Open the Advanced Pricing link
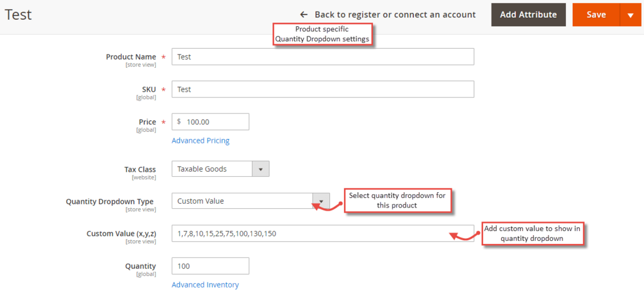Image resolution: width=644 pixels, height=292 pixels. (201, 140)
